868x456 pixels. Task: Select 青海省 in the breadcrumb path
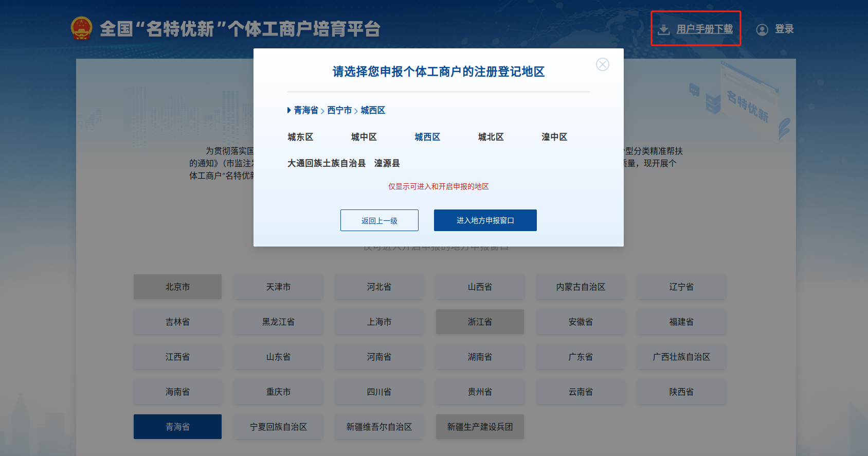point(306,110)
